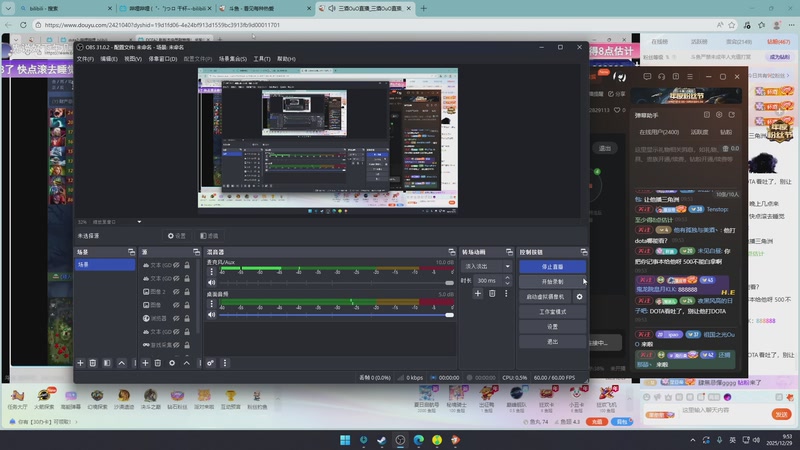Open 视图(V) menu in OBS
800x450 pixels.
[x=133, y=59]
